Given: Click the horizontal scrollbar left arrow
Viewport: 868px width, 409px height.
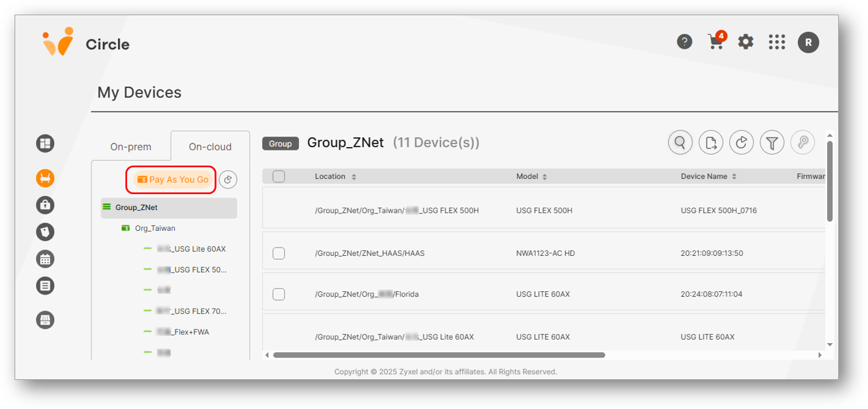Looking at the screenshot, I should tap(267, 355).
